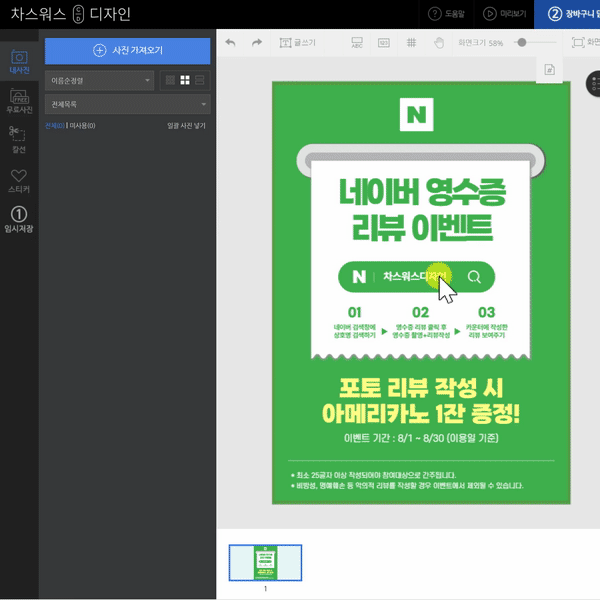This screenshot has height=600, width=600.
Task: Switch to small grid thumbnail view
Action: point(170,80)
